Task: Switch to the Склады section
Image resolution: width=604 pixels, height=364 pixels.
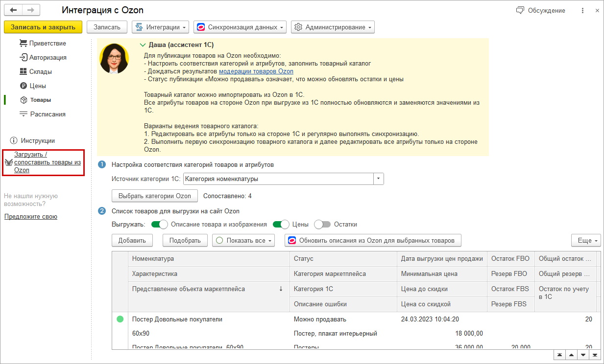Action: pyautogui.click(x=36, y=71)
